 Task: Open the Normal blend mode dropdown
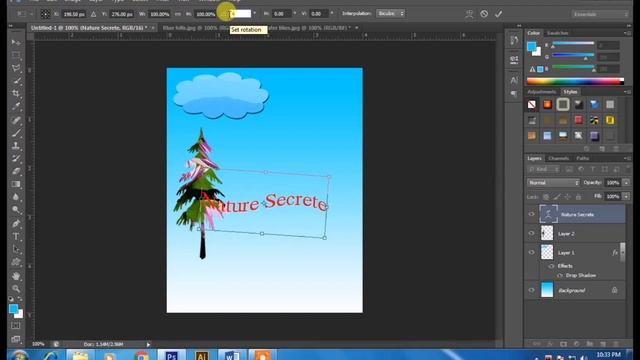(553, 183)
